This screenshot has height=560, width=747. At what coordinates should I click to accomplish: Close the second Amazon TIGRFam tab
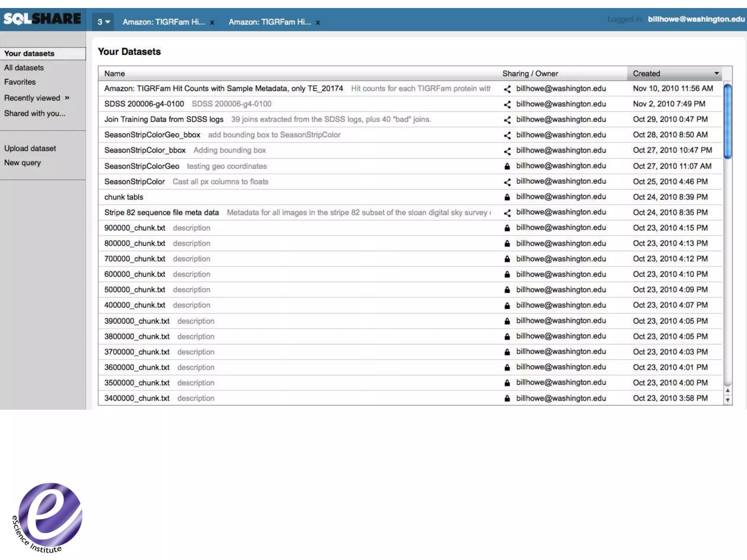(x=318, y=23)
